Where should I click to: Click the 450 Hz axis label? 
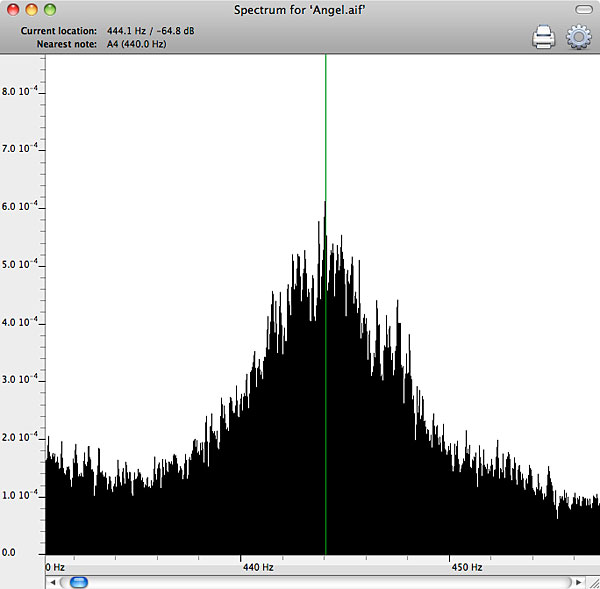pos(467,567)
